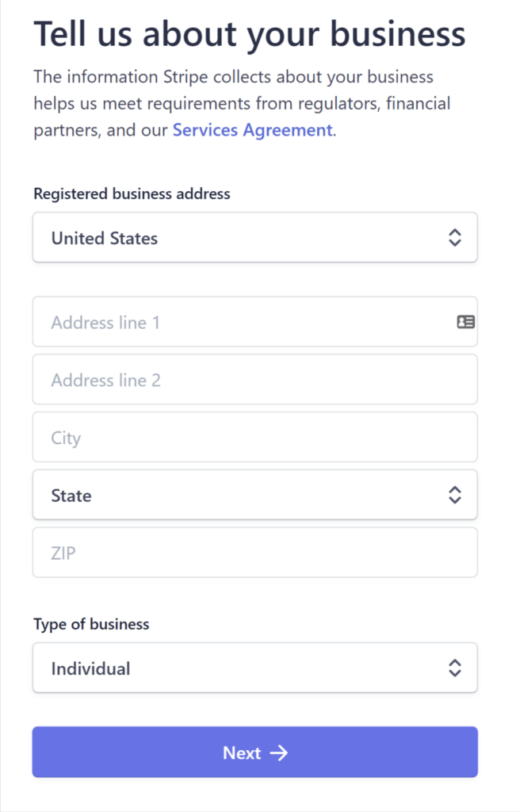Click blank space beneath the Next button
Viewport: 520px width, 812px height.
(254, 795)
